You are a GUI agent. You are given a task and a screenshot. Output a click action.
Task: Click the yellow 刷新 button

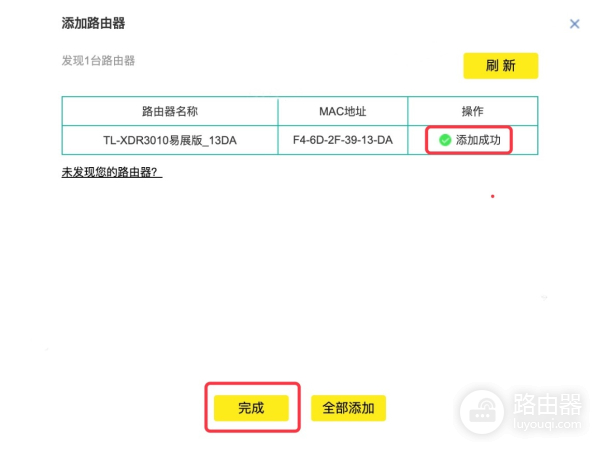pyautogui.click(x=500, y=66)
